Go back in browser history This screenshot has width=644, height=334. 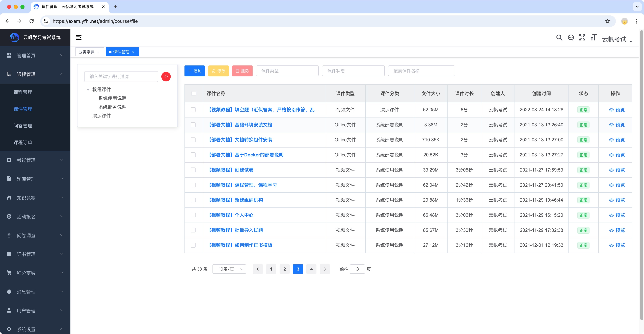[x=8, y=21]
